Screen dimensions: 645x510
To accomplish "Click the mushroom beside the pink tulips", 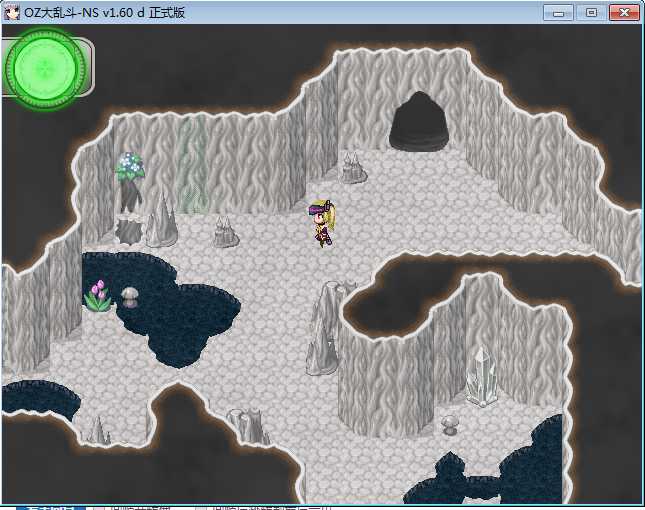I will [130, 295].
